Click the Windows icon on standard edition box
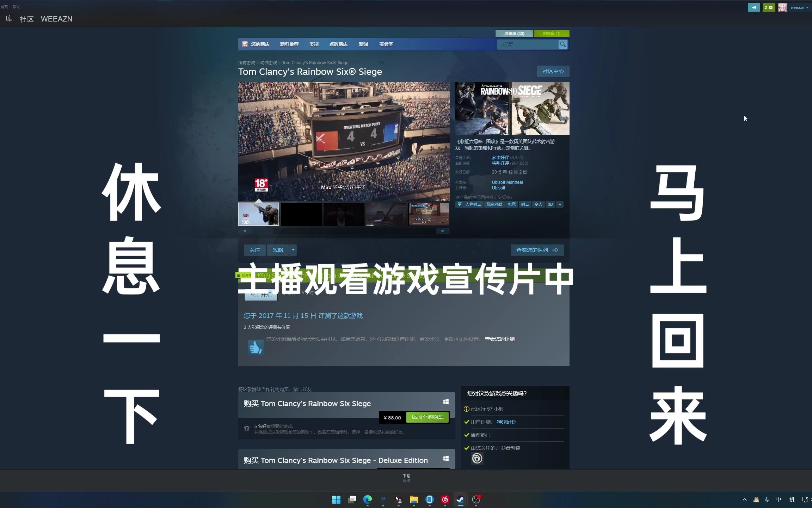812x508 pixels. 446,402
